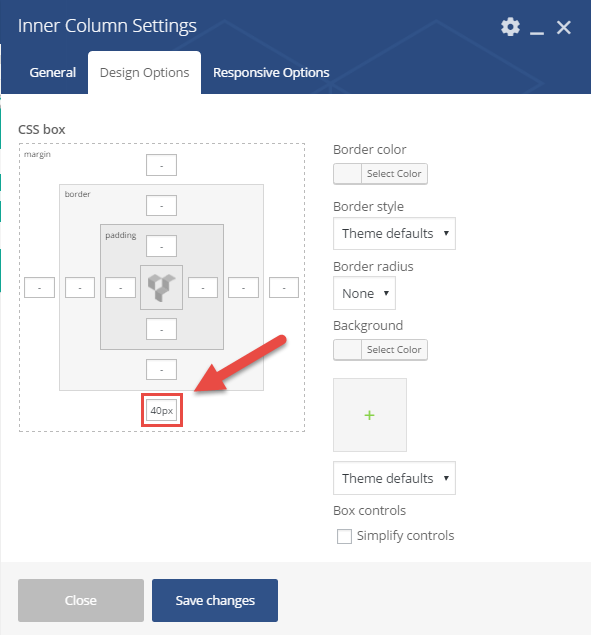Expand the Border style dropdown

pos(394,233)
